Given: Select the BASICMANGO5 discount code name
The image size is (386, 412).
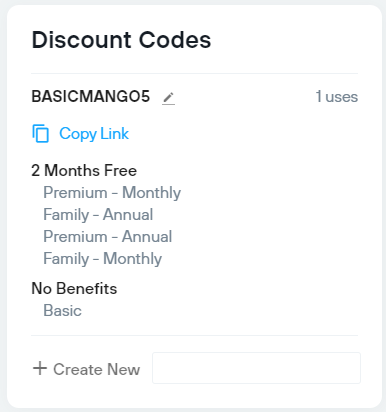Looking at the screenshot, I should point(91,97).
